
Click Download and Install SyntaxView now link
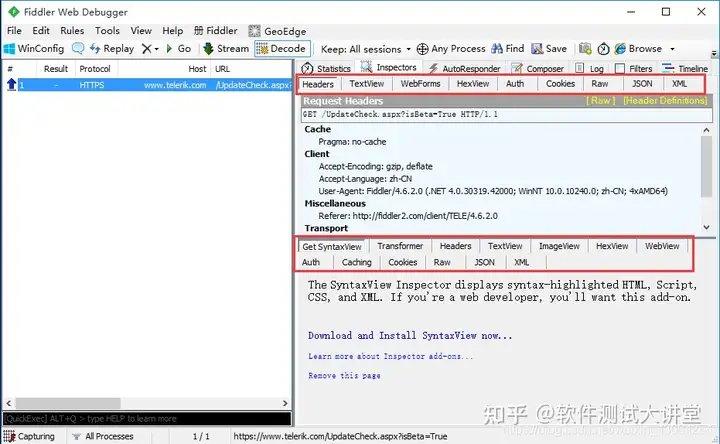click(x=410, y=336)
